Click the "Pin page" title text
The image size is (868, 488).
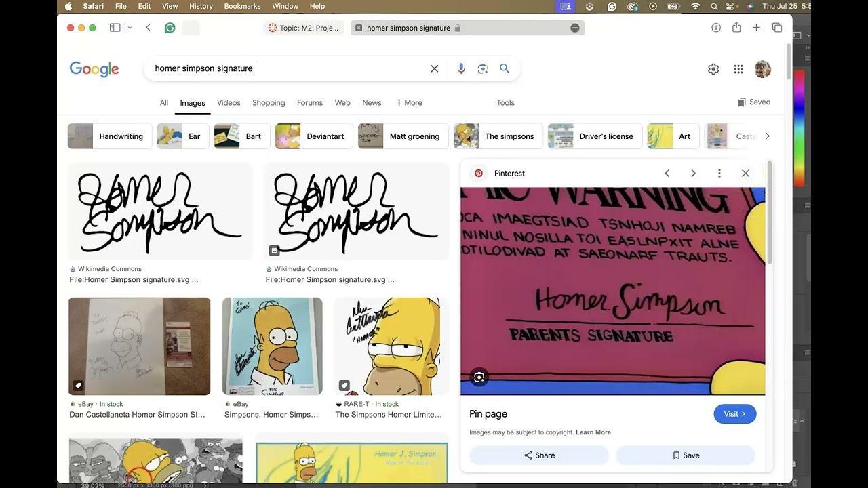point(488,414)
